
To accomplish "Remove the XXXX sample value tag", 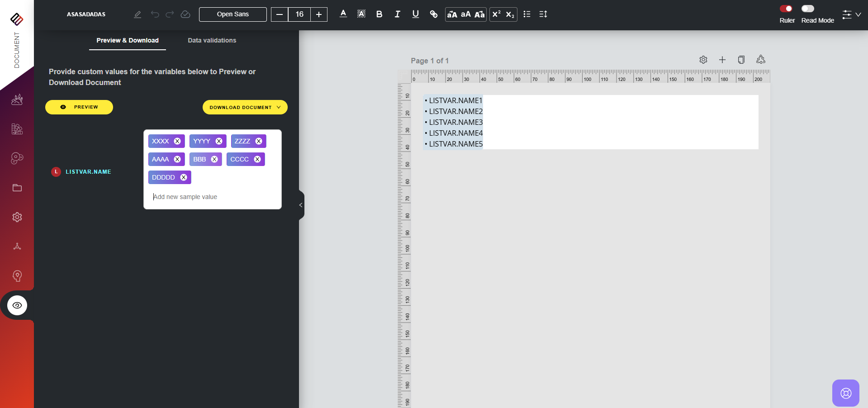I will click(x=177, y=141).
